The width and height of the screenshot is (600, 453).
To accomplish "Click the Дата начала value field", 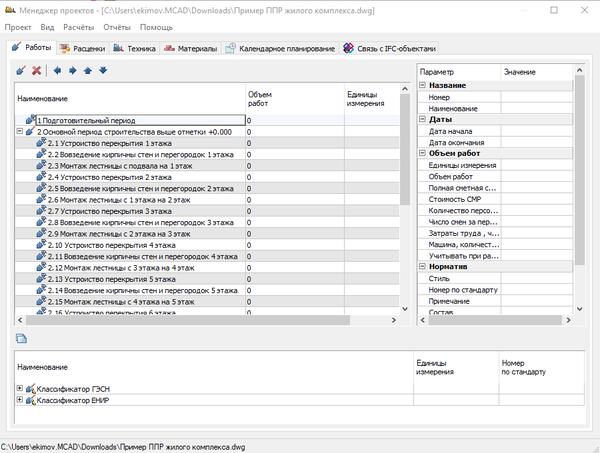I will pos(536,131).
